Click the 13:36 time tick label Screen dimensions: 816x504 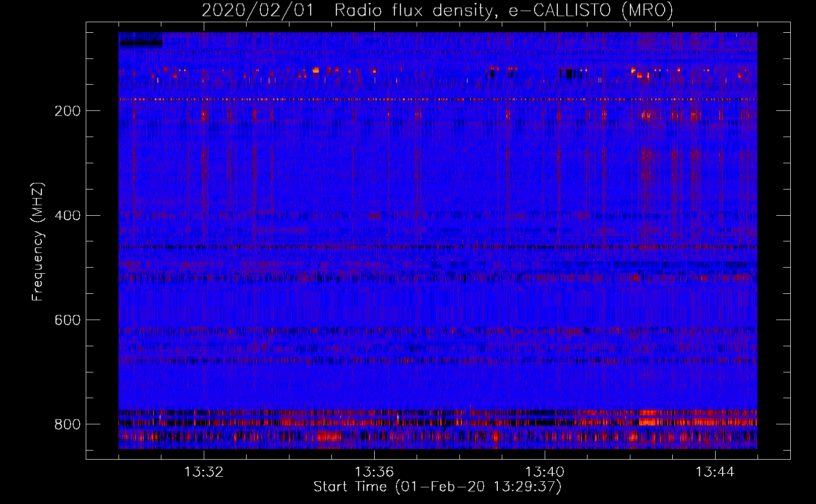coord(374,472)
